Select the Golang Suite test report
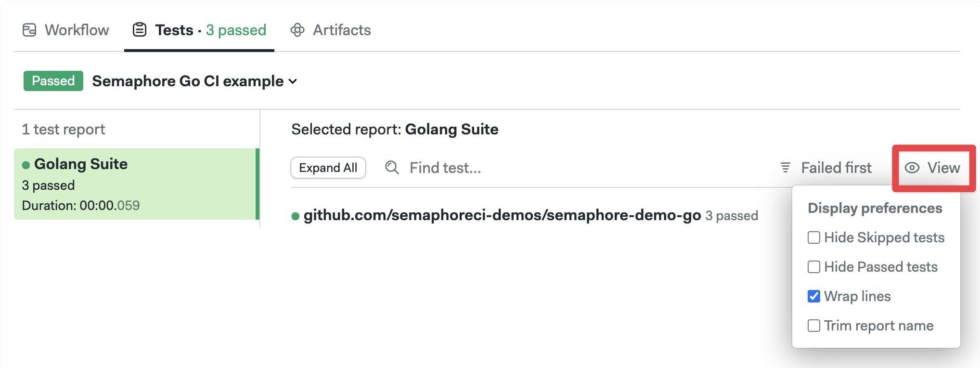The width and height of the screenshot is (980, 368). tap(137, 184)
